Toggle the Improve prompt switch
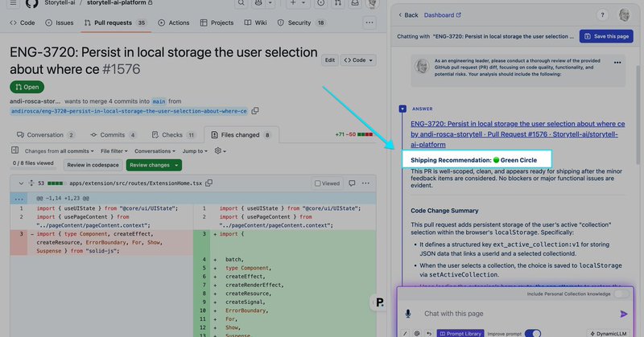 tap(533, 333)
